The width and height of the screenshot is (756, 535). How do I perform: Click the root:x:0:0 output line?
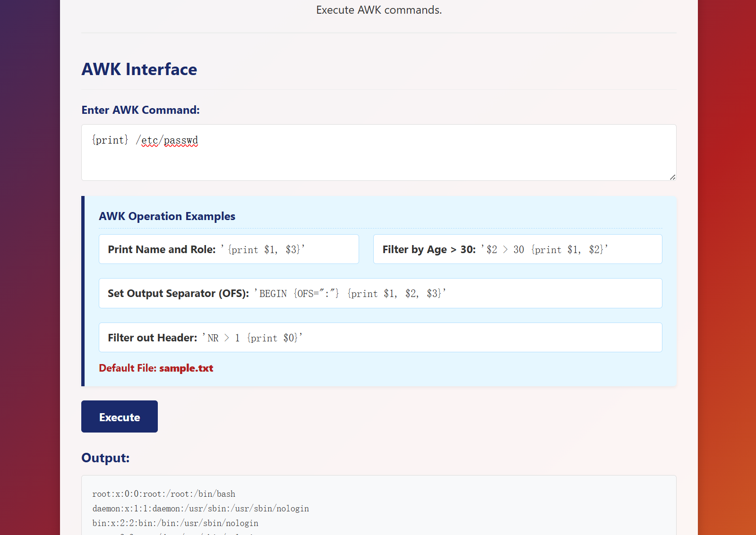pyautogui.click(x=164, y=494)
